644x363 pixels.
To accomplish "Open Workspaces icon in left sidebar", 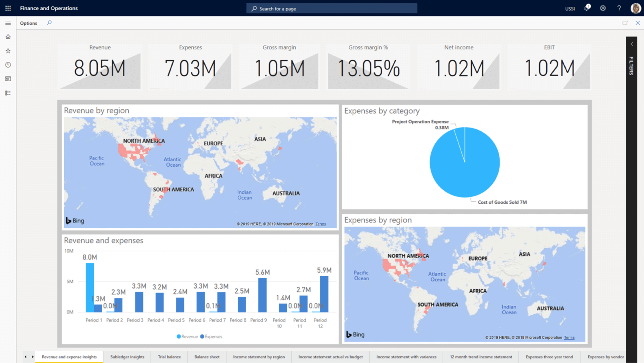I will tap(8, 79).
